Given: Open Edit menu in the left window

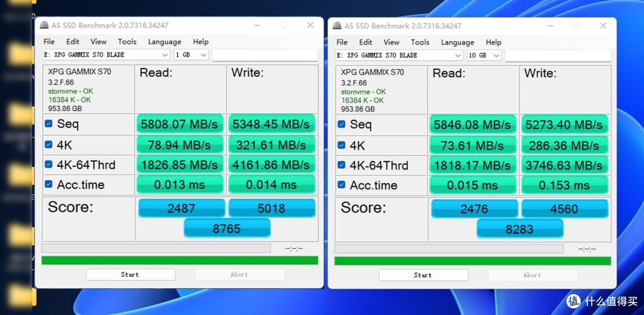Looking at the screenshot, I should point(73,42).
